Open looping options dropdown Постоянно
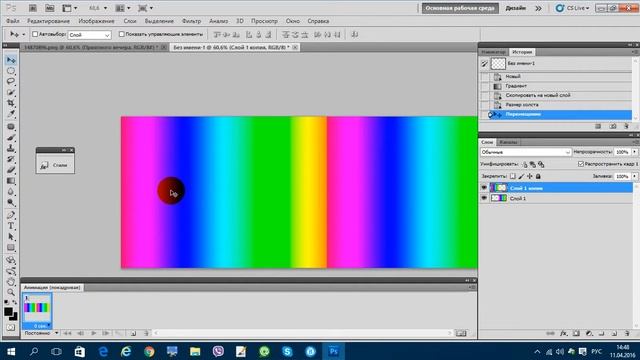640x360 pixels. (41, 333)
